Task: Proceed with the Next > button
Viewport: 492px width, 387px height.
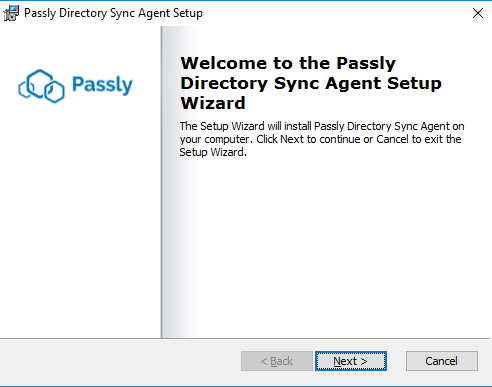Action: pyautogui.click(x=351, y=361)
